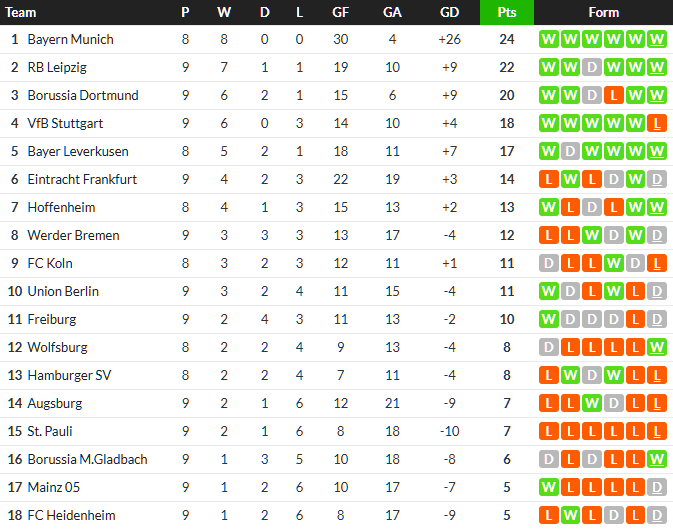Click Borussia M.Gladbach's win form badge

[657, 460]
